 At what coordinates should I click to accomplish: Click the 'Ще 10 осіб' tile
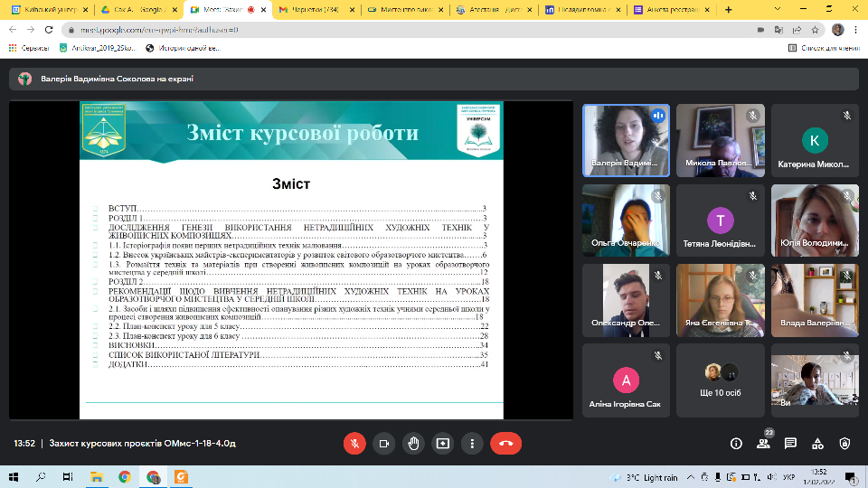[x=721, y=380]
